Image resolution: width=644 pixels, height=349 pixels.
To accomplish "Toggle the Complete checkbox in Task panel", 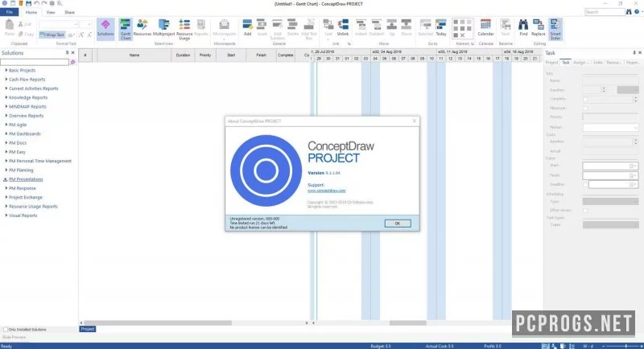I will coord(585,99).
